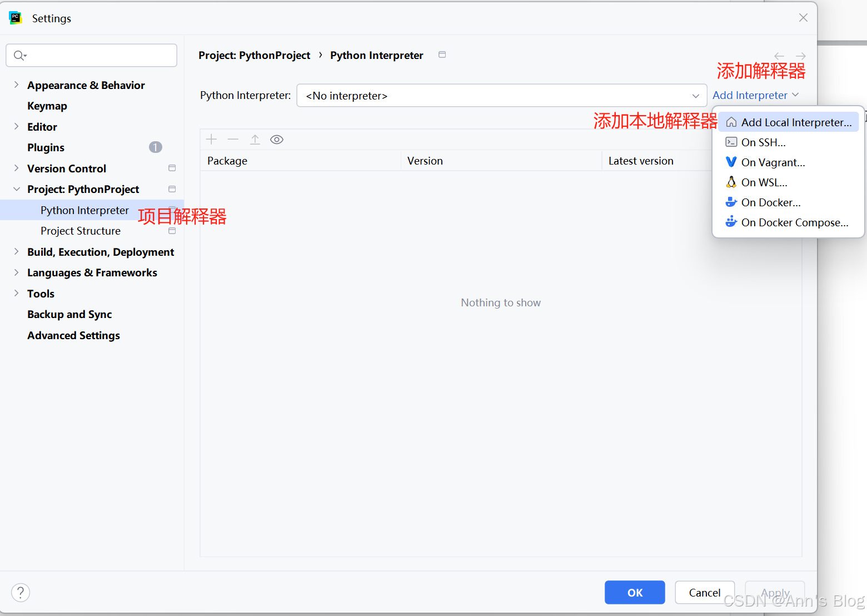Click the PyCharm logo in title bar
Image resolution: width=867 pixels, height=616 pixels.
pyautogui.click(x=16, y=18)
